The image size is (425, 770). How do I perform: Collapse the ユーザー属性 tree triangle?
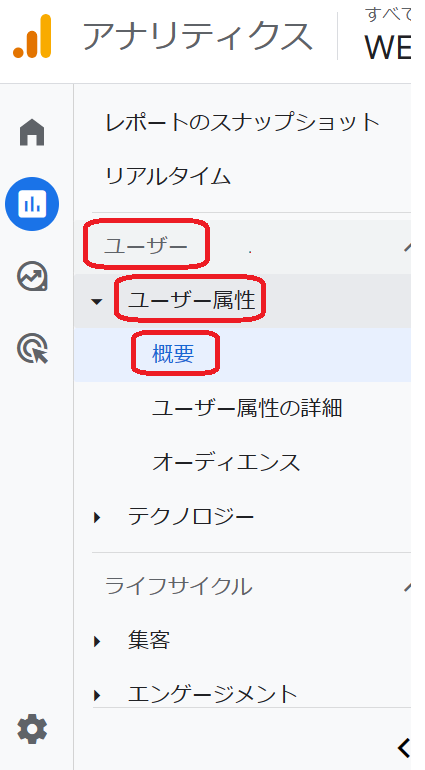[97, 301]
